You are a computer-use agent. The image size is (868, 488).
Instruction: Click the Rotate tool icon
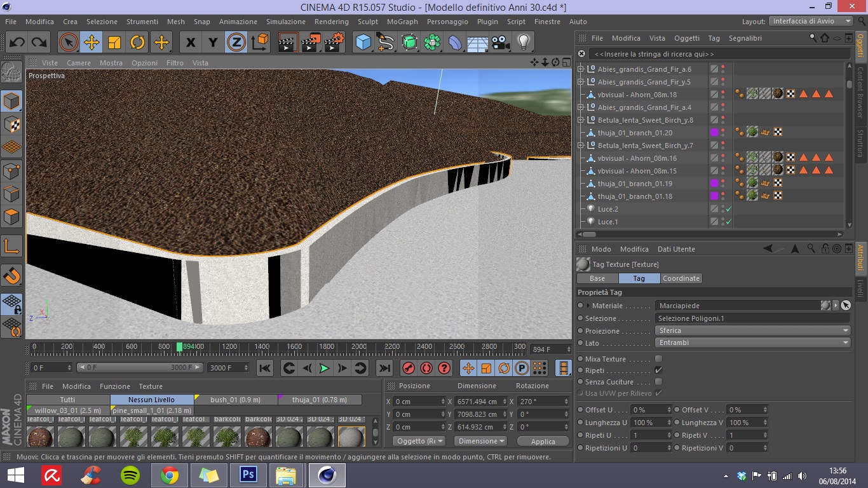pyautogui.click(x=137, y=43)
